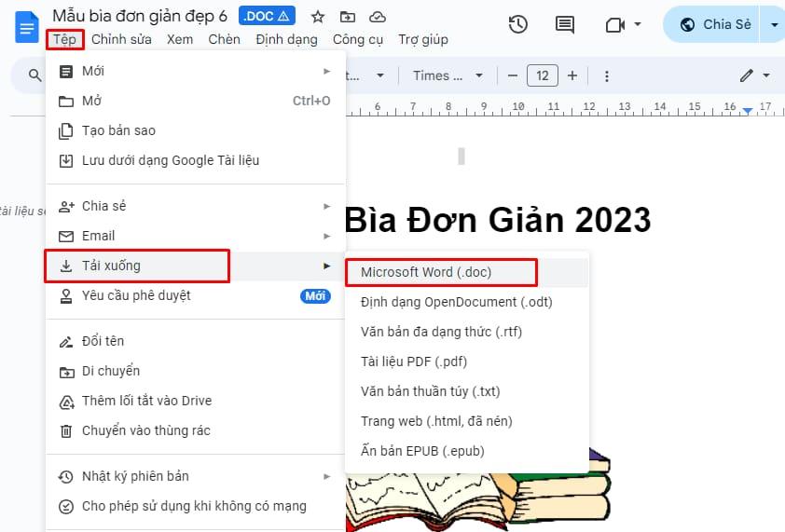This screenshot has height=532, width=785.
Task: Start a meeting with the camera icon
Action: tap(614, 24)
